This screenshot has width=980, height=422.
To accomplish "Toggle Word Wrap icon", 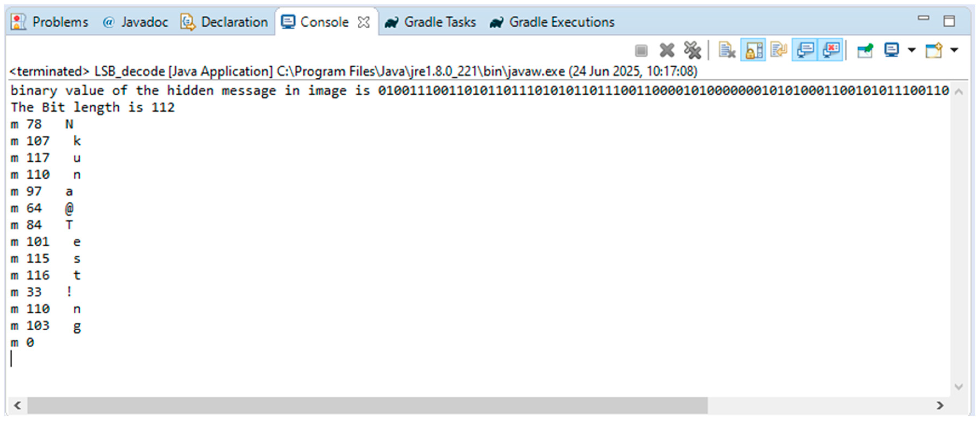I will click(x=778, y=50).
